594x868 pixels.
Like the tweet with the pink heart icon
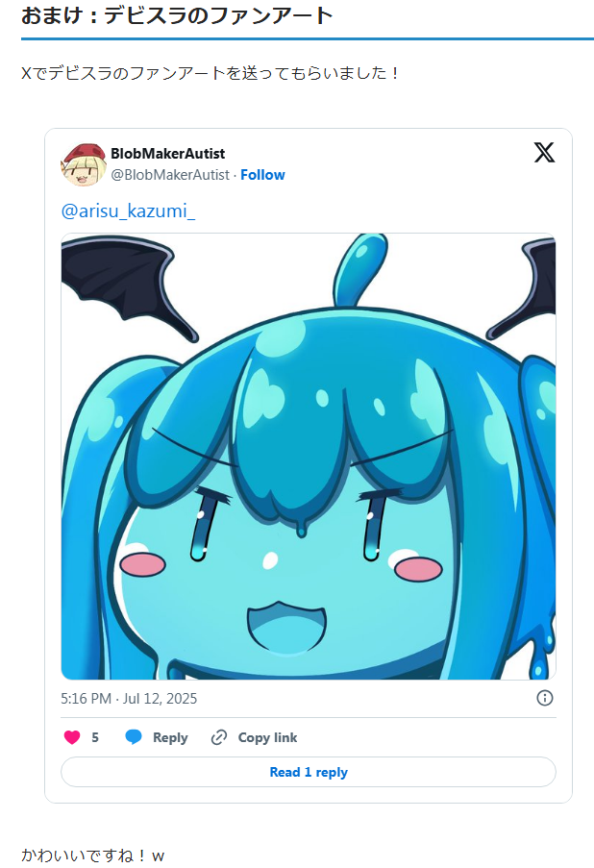(x=72, y=737)
